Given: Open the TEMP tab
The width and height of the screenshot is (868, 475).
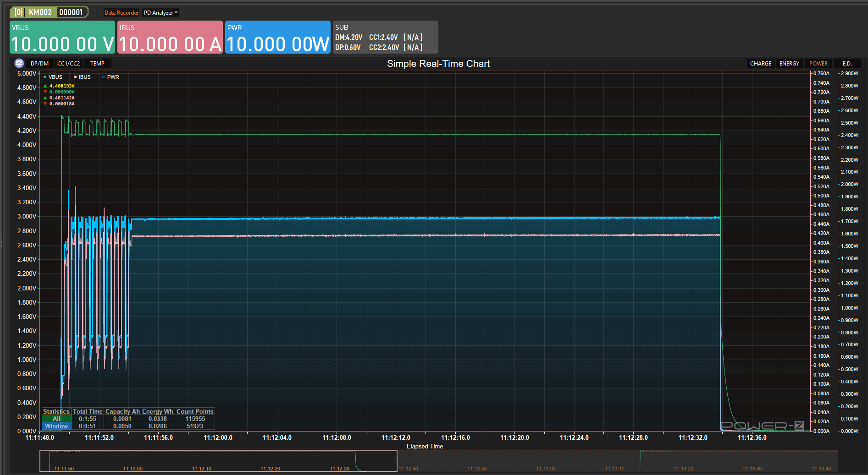Looking at the screenshot, I should point(97,63).
